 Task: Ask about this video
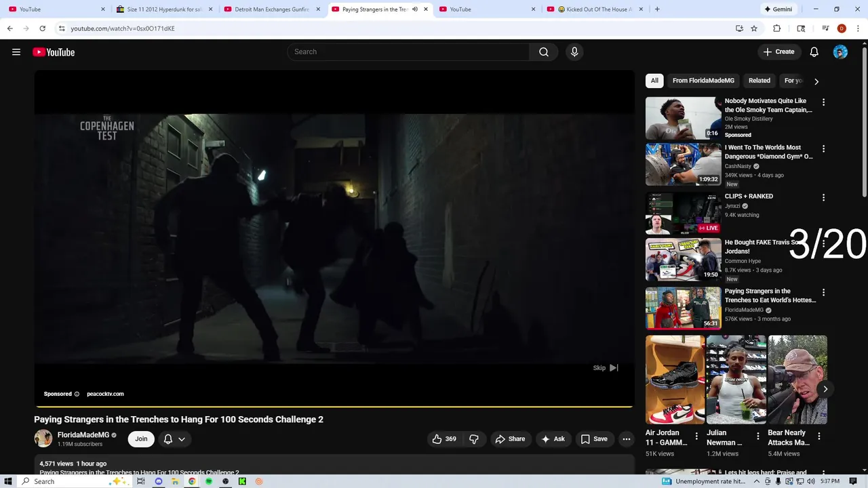(x=553, y=439)
